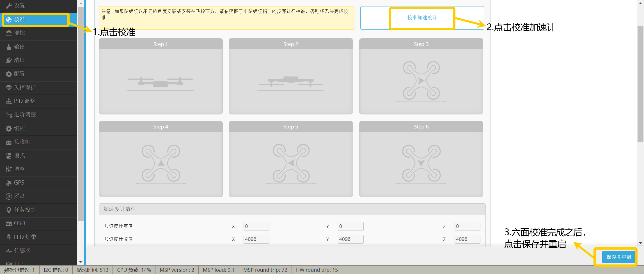Click the accelerometer gain Z field showing 4096
This screenshot has width=644, height=274.
467,239
